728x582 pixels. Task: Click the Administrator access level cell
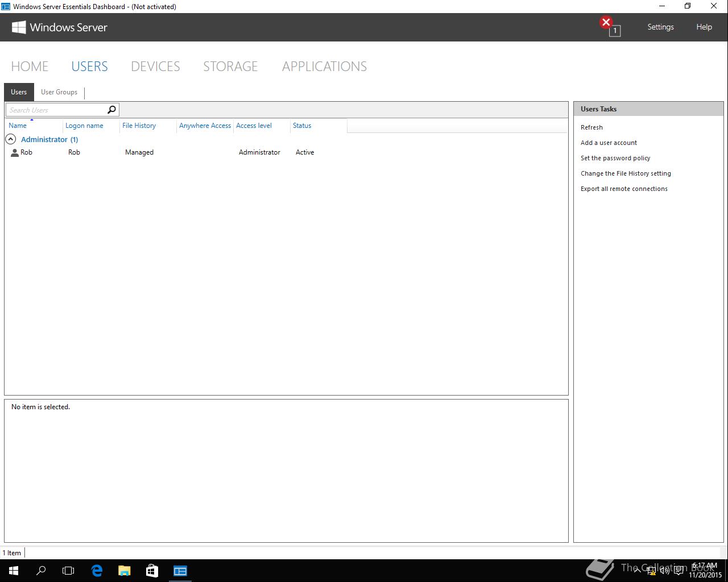click(x=259, y=152)
